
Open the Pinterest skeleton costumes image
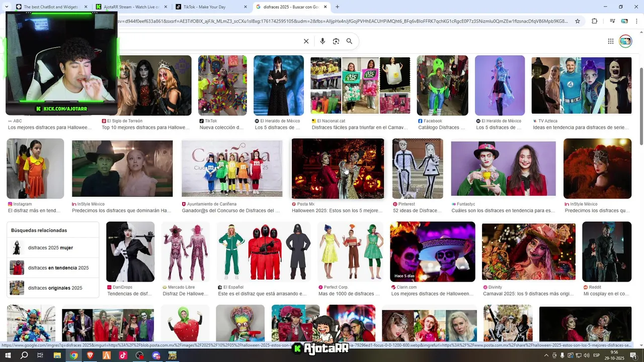(418, 168)
